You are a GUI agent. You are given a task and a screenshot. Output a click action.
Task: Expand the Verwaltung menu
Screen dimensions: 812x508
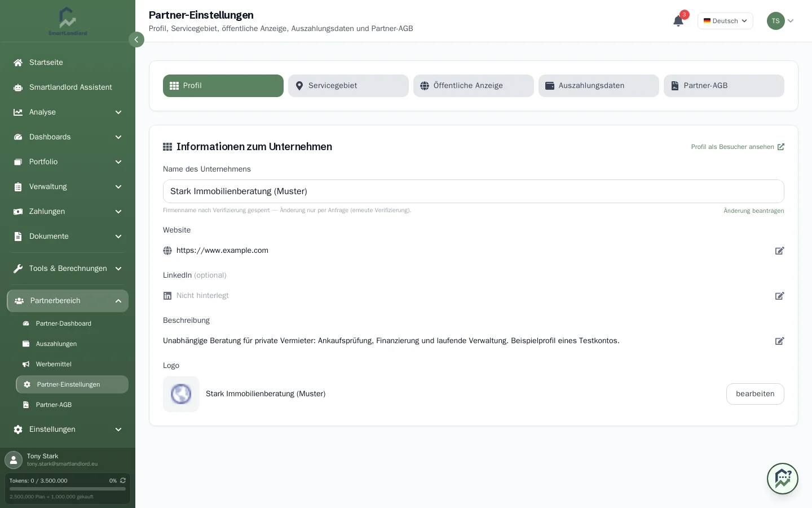pyautogui.click(x=68, y=187)
